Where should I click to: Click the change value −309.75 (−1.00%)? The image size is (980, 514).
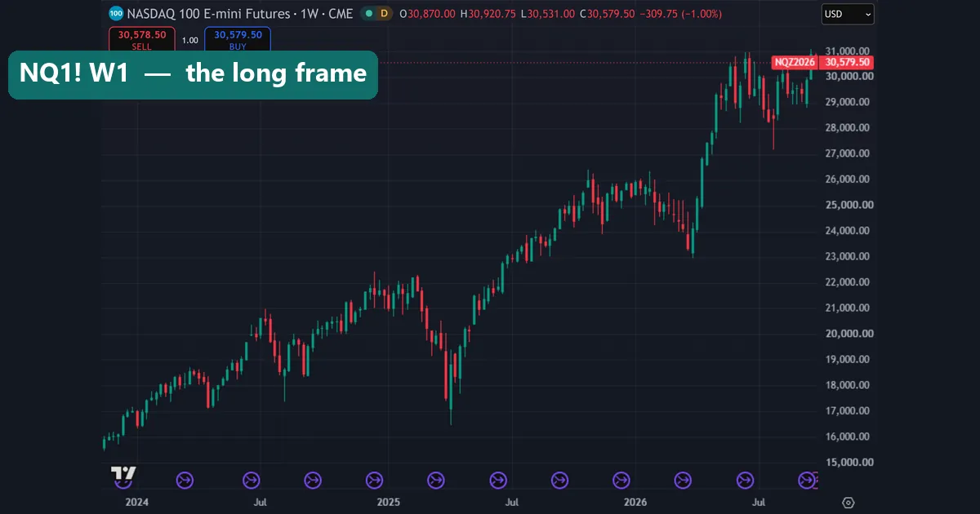(x=683, y=14)
